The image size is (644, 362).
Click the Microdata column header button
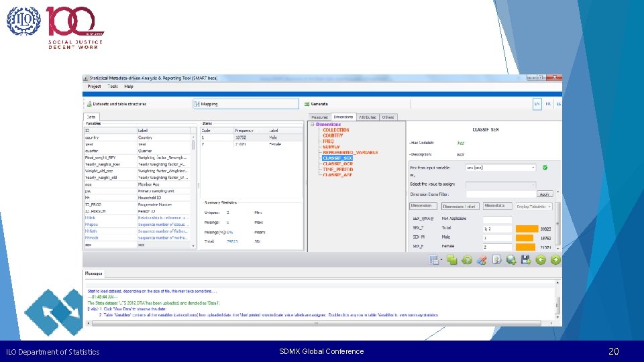pos(497,206)
